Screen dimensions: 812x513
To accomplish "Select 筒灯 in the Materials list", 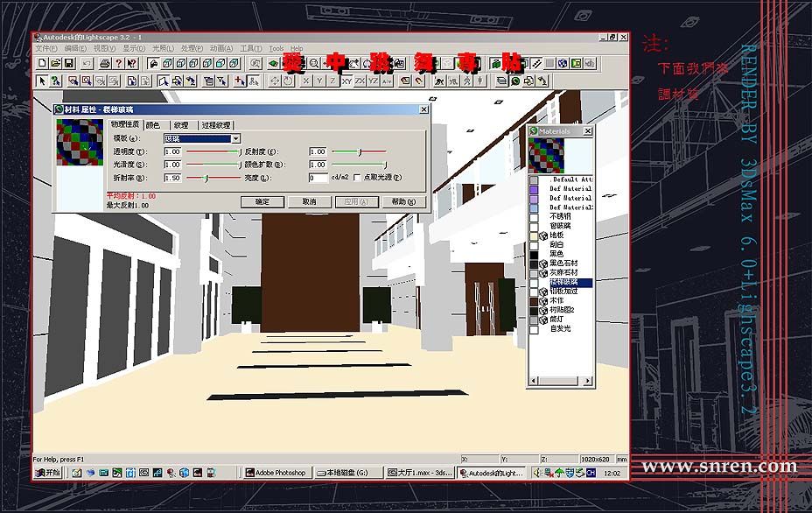I will coord(556,319).
